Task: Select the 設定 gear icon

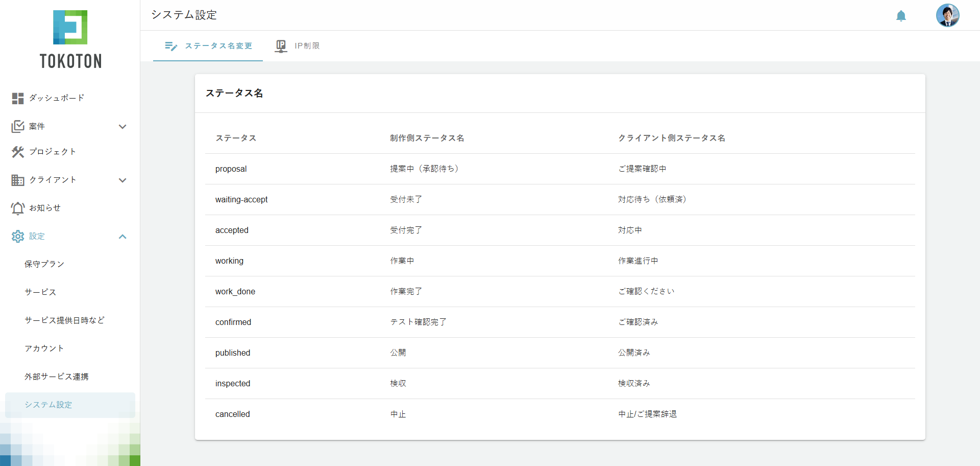Action: click(x=17, y=236)
